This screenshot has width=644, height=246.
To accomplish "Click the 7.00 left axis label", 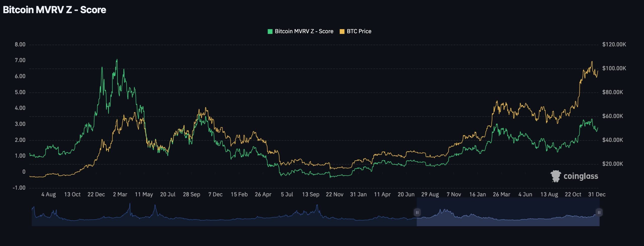I will pyautogui.click(x=20, y=60).
